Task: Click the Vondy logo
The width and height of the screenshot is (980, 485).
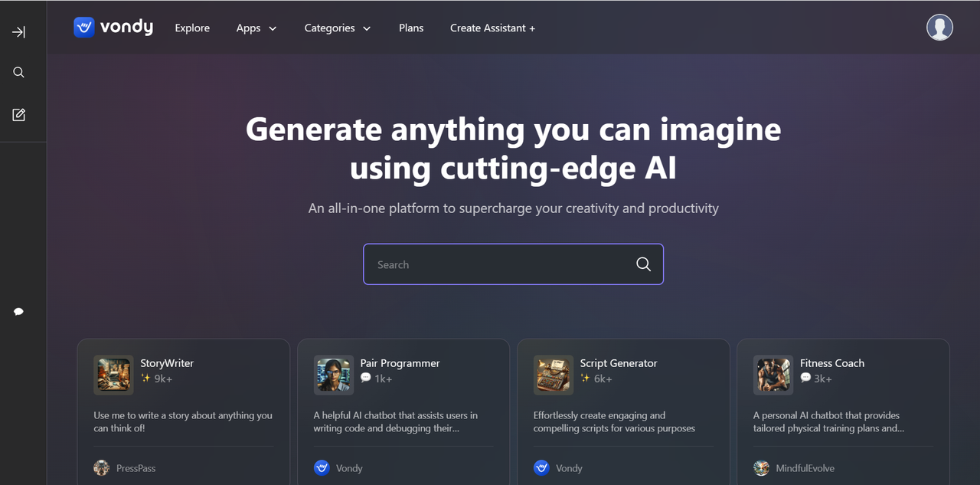Action: tap(113, 28)
